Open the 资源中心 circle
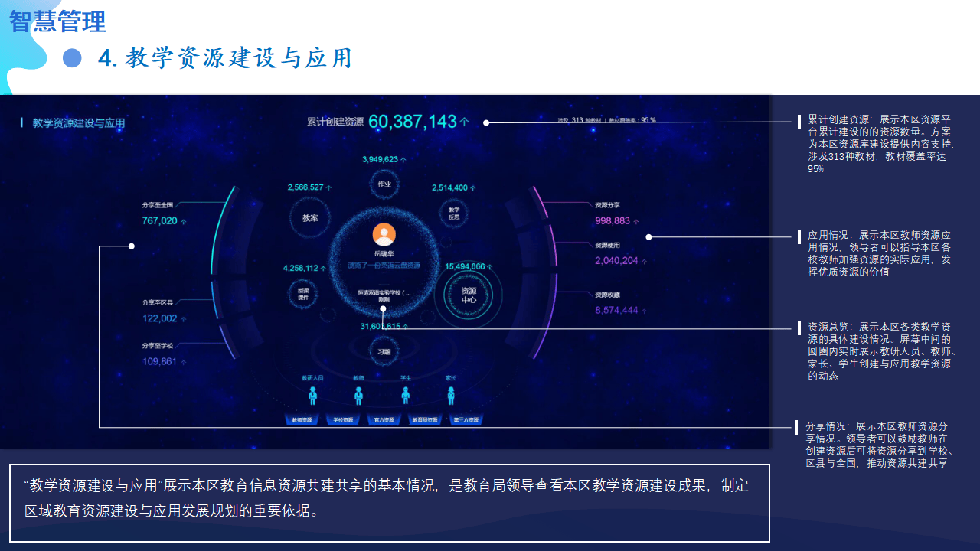Viewport: 980px width, 551px height. (x=469, y=296)
